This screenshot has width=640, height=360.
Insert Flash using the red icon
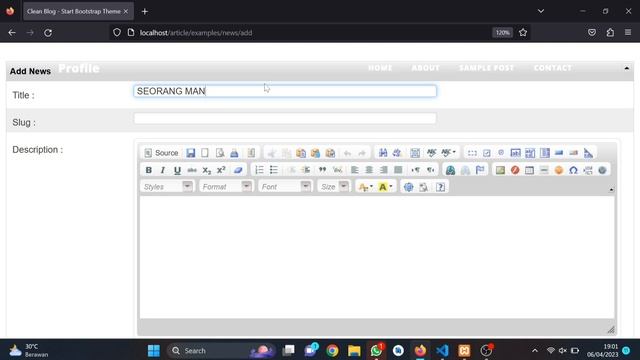point(515,170)
